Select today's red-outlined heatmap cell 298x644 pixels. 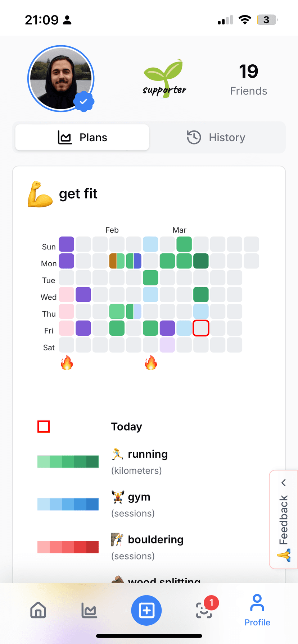201,328
